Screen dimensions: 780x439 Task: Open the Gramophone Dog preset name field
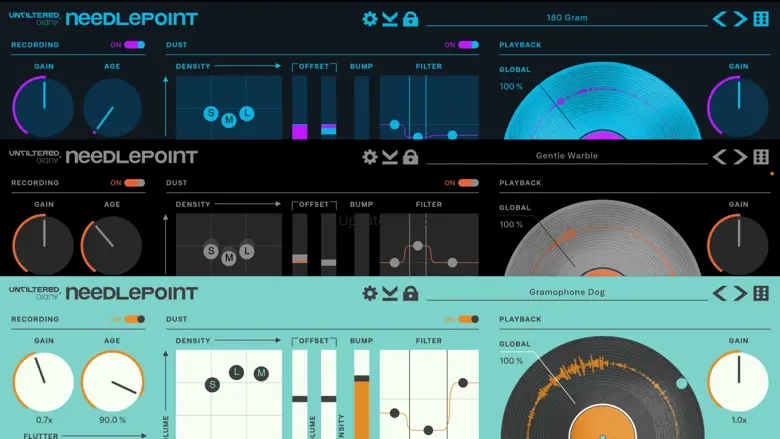(x=567, y=292)
